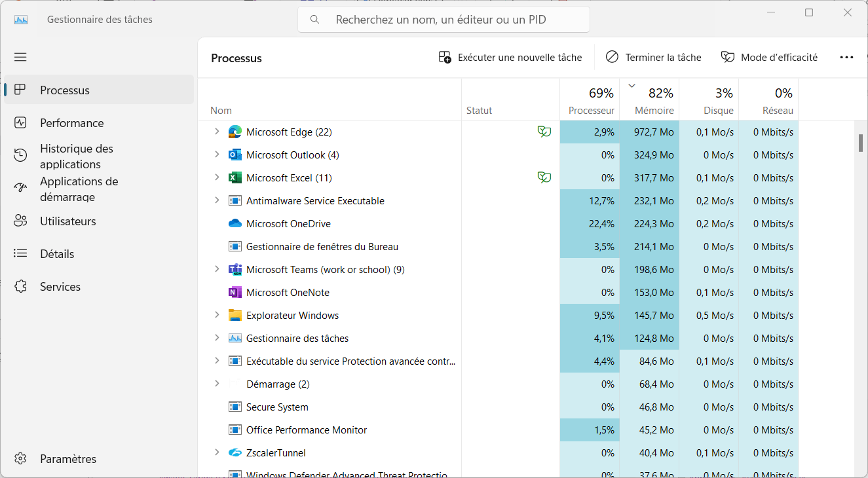Click the Services puzzle-piece icon

pyautogui.click(x=20, y=286)
